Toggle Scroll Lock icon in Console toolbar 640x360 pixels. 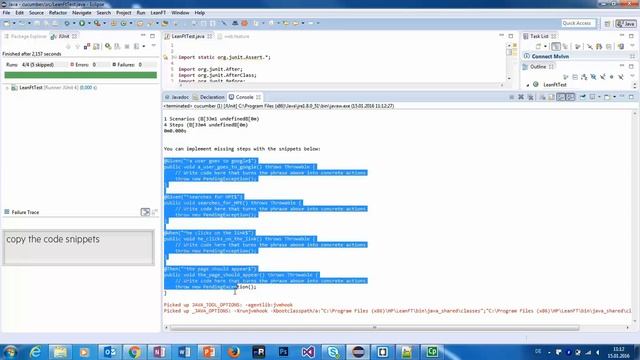pyautogui.click(x=551, y=97)
